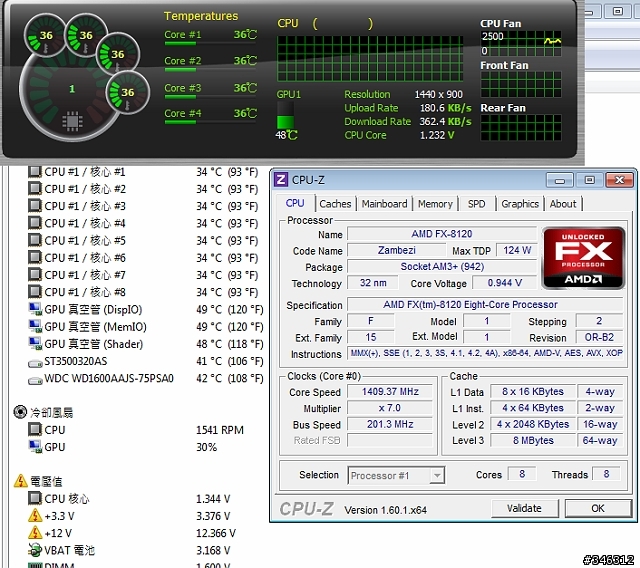Screen dimensions: 640x568
Task: Click the Front Fan graph
Action: click(521, 84)
